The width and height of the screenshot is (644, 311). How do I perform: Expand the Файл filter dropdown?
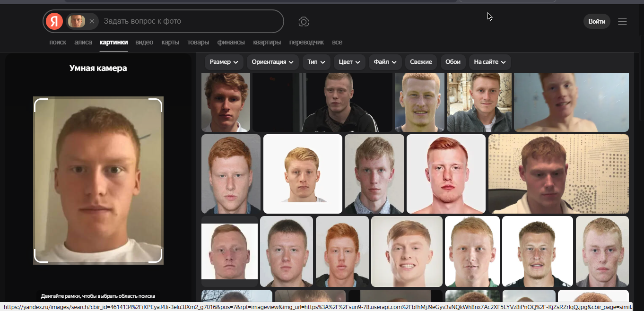(385, 62)
